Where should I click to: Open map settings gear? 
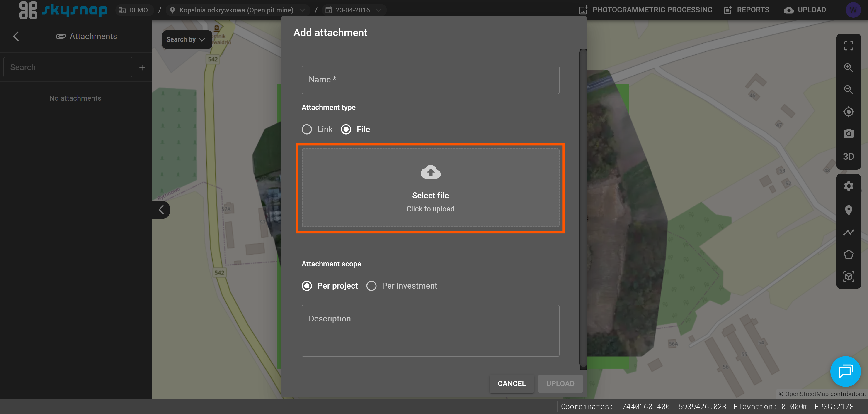pos(848,186)
